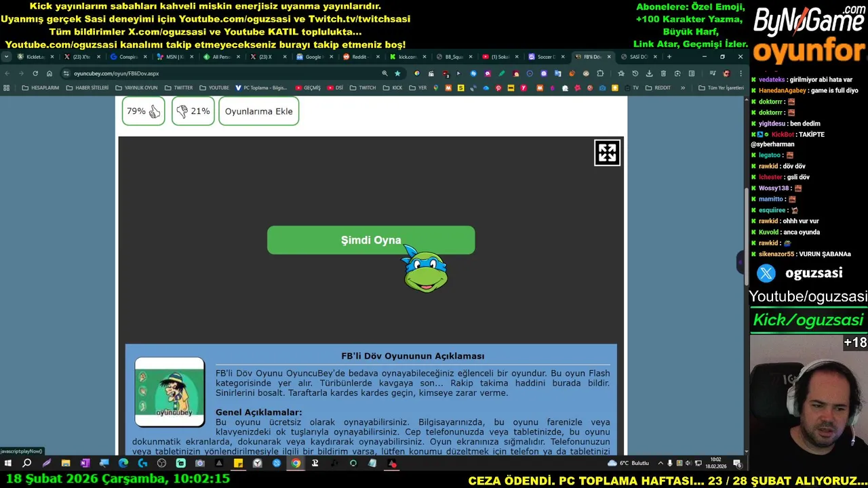Screen dimensions: 868x488
Task: Open the taskbar camera app icon
Action: tap(200, 464)
